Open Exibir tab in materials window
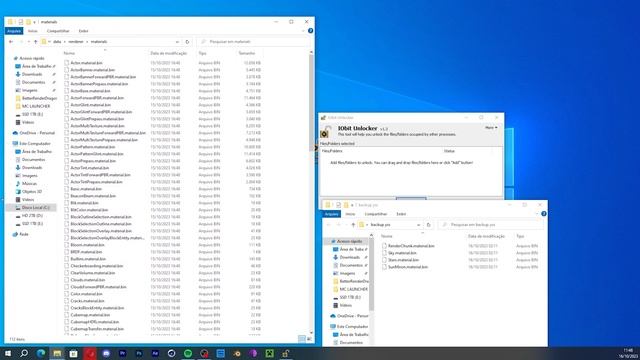This screenshot has width=640, height=360. coord(83,31)
